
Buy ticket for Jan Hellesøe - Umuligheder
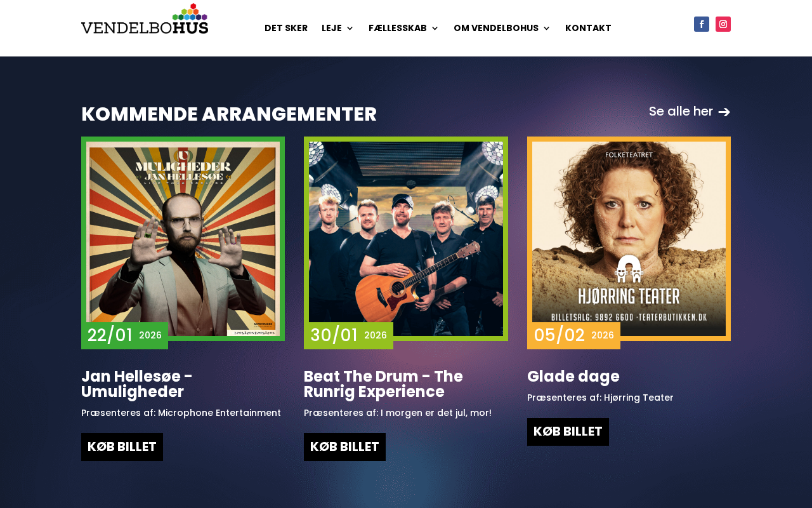click(x=122, y=447)
